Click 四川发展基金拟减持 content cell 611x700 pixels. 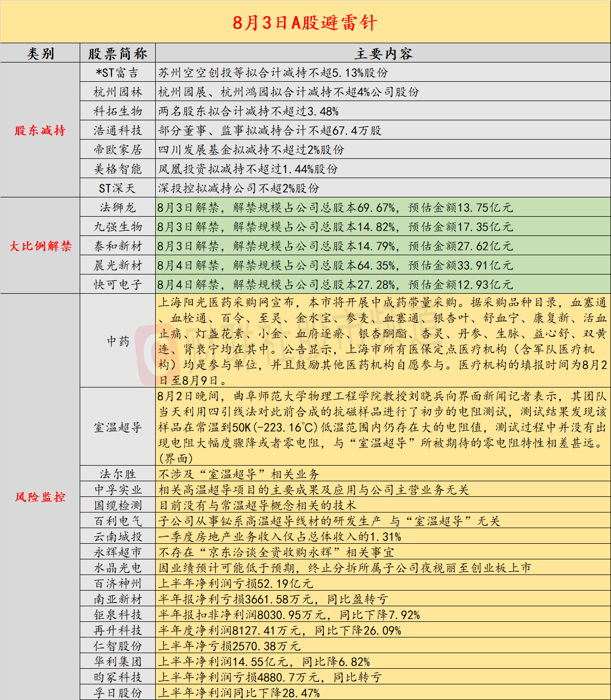click(x=383, y=150)
